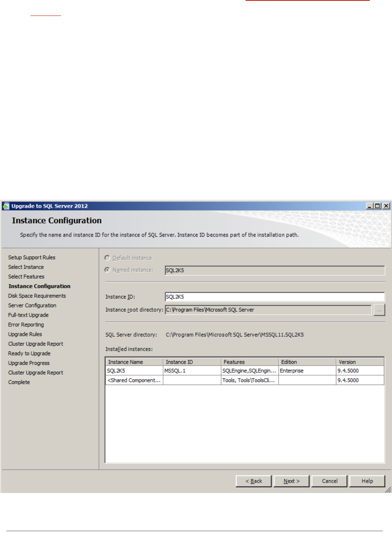Screen dimensions: 392x550
Task: Click the 9.4.5000 version in SQL2K5 row
Action: click(x=360, y=371)
